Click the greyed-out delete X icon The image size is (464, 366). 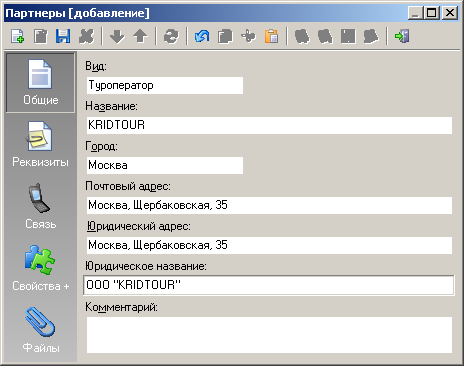click(x=86, y=36)
